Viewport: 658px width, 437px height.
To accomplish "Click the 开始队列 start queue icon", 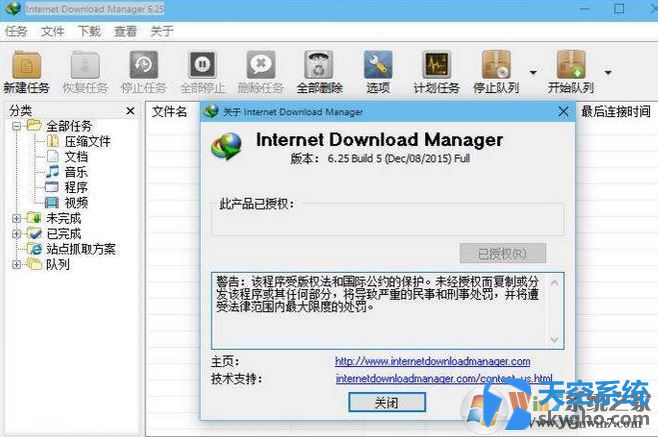I will click(x=571, y=65).
